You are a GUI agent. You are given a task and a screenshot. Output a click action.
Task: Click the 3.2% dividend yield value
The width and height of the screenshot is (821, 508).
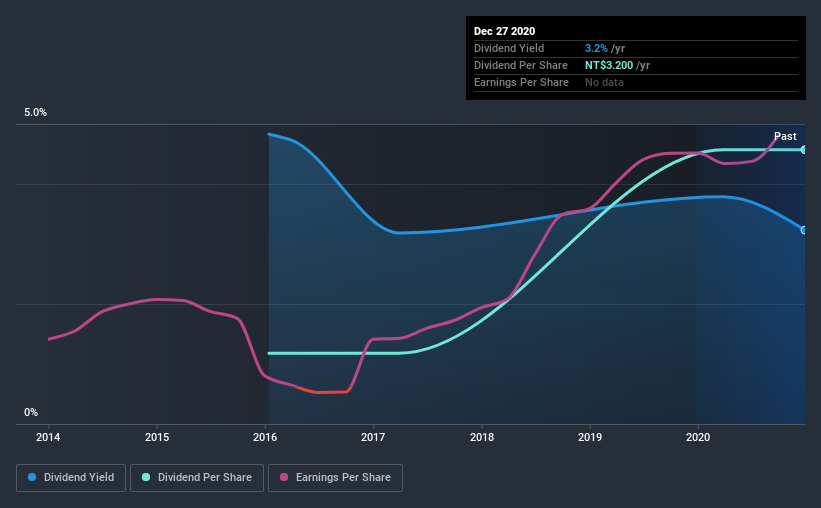[596, 48]
